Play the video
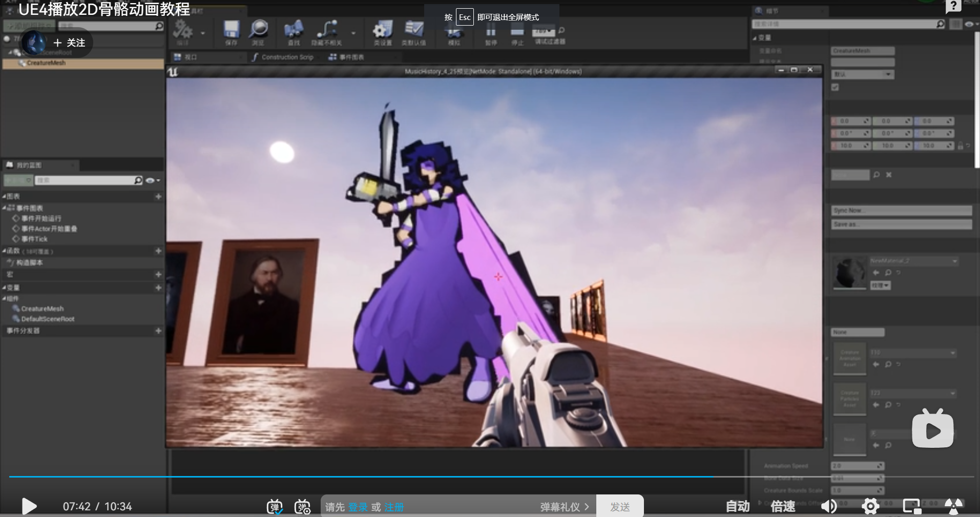980x517 pixels. (29, 506)
